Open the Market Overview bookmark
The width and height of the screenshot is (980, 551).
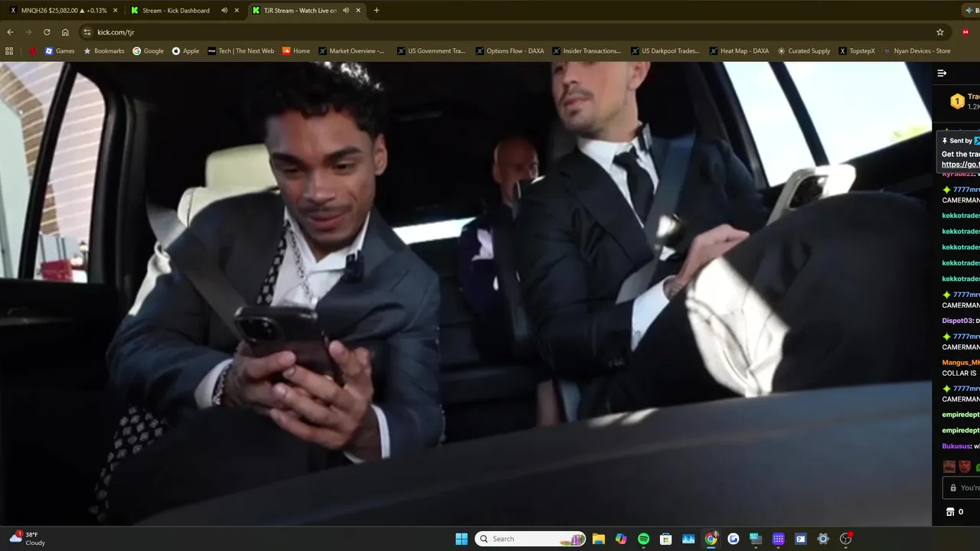[351, 51]
